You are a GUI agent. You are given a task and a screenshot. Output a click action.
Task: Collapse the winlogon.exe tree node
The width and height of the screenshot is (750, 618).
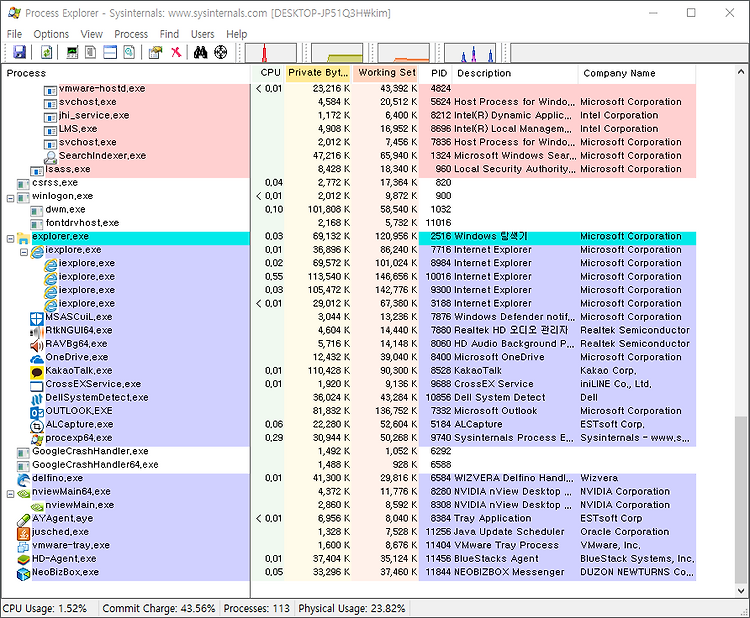pos(11,198)
